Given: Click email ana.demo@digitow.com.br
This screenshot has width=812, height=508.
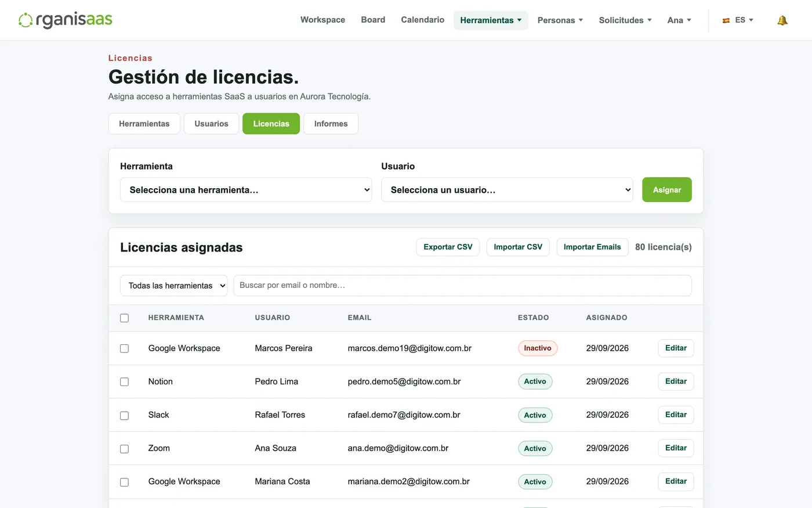Looking at the screenshot, I should 398,448.
